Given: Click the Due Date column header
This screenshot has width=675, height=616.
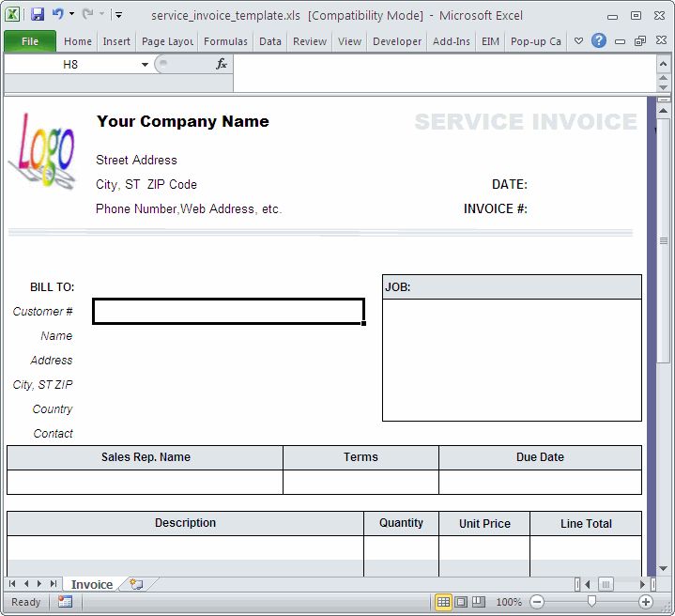Looking at the screenshot, I should tap(540, 457).
